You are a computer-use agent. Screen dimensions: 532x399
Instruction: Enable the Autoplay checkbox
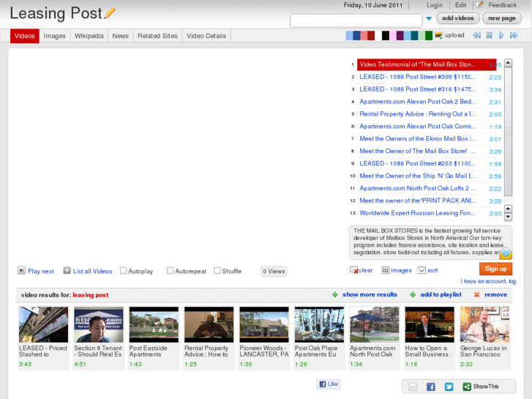pos(124,271)
